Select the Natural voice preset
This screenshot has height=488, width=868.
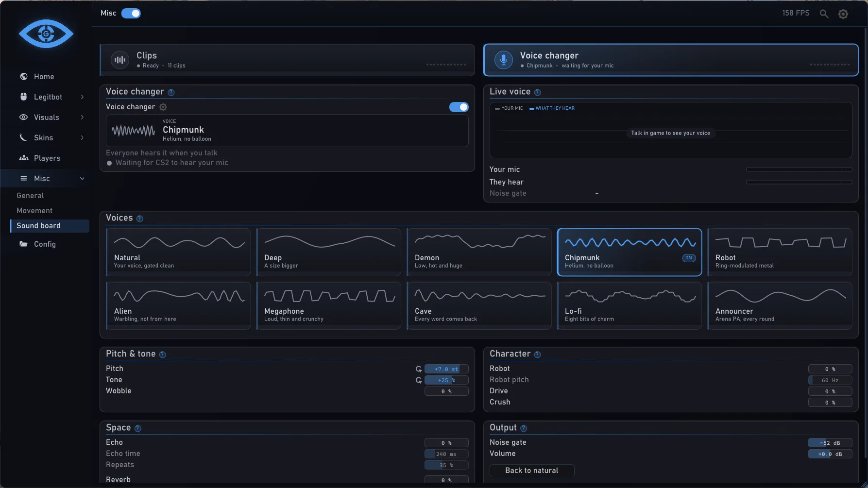click(178, 252)
